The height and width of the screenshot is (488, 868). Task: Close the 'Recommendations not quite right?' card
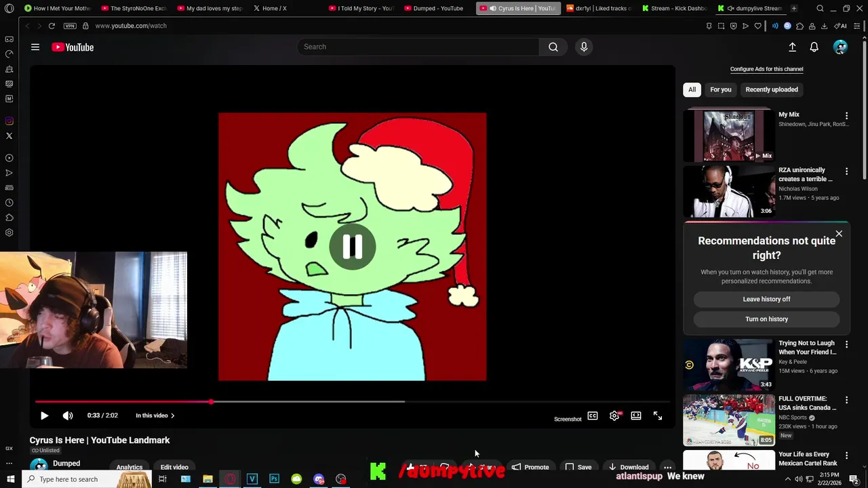click(x=839, y=234)
